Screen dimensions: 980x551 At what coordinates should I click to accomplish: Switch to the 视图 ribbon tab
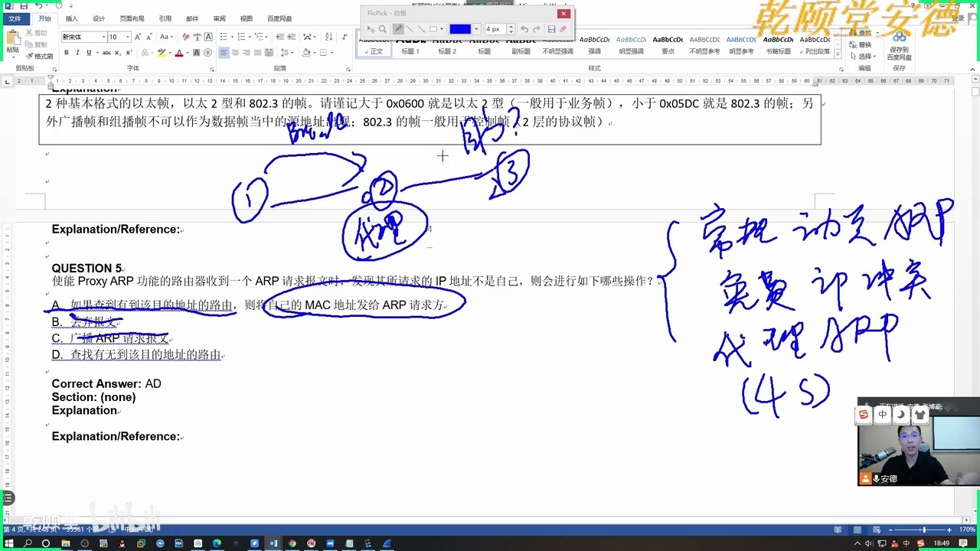(246, 18)
